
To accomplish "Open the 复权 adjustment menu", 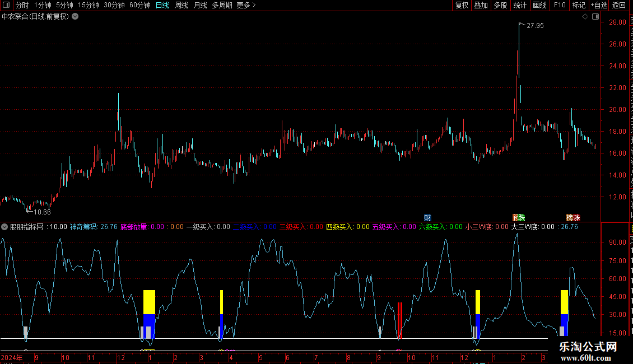I will [x=462, y=5].
